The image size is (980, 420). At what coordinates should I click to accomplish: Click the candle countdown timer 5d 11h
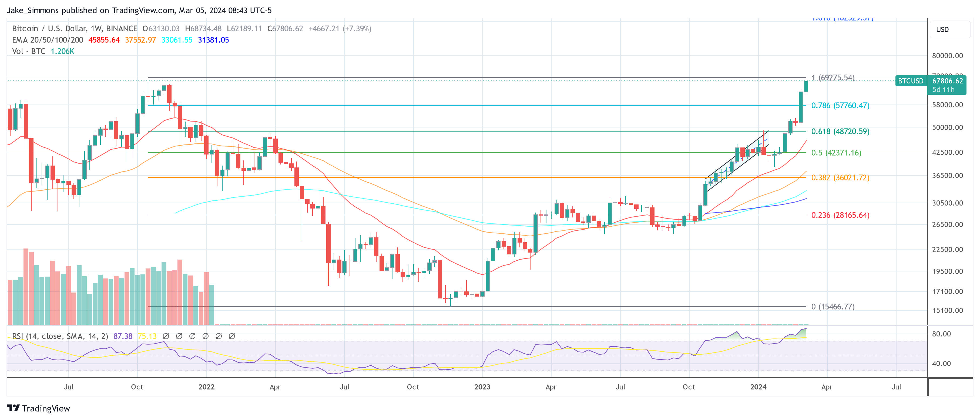tap(943, 90)
